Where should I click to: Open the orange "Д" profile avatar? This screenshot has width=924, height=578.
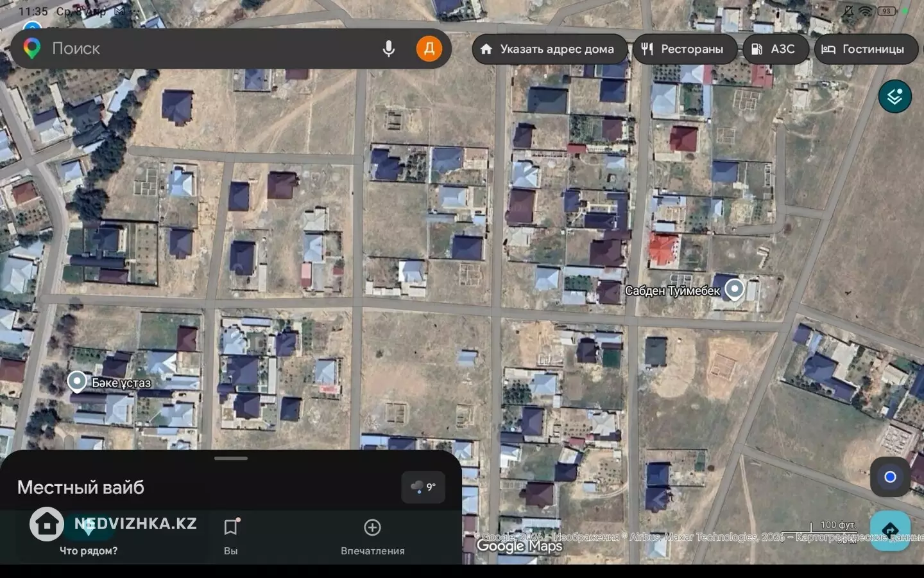429,49
